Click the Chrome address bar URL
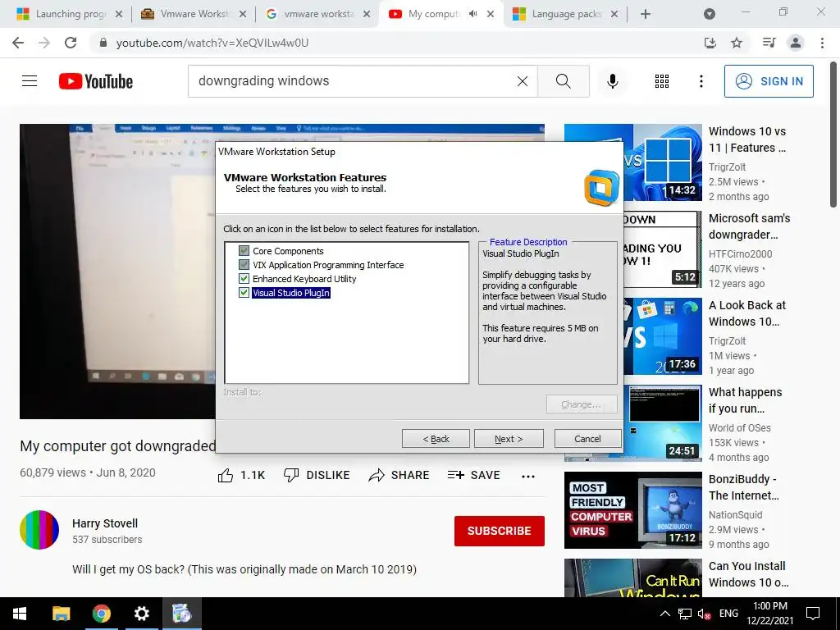Screen dimensions: 840x630 pos(212,43)
